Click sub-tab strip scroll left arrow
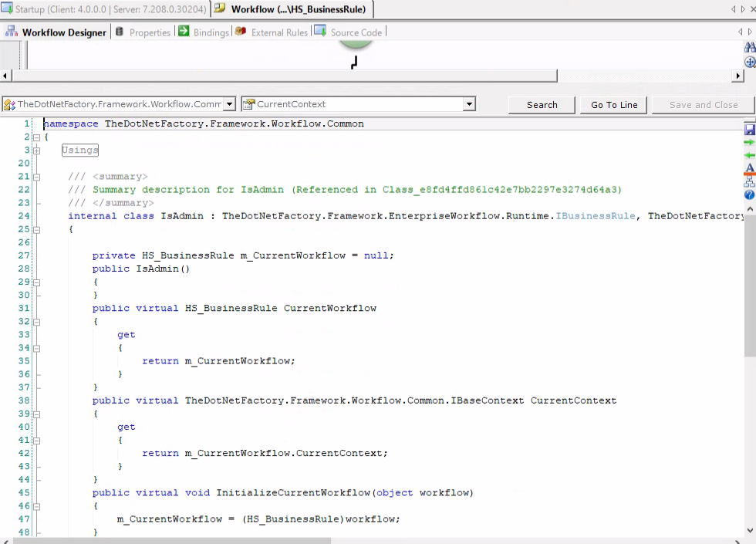756x544 pixels. (x=740, y=32)
